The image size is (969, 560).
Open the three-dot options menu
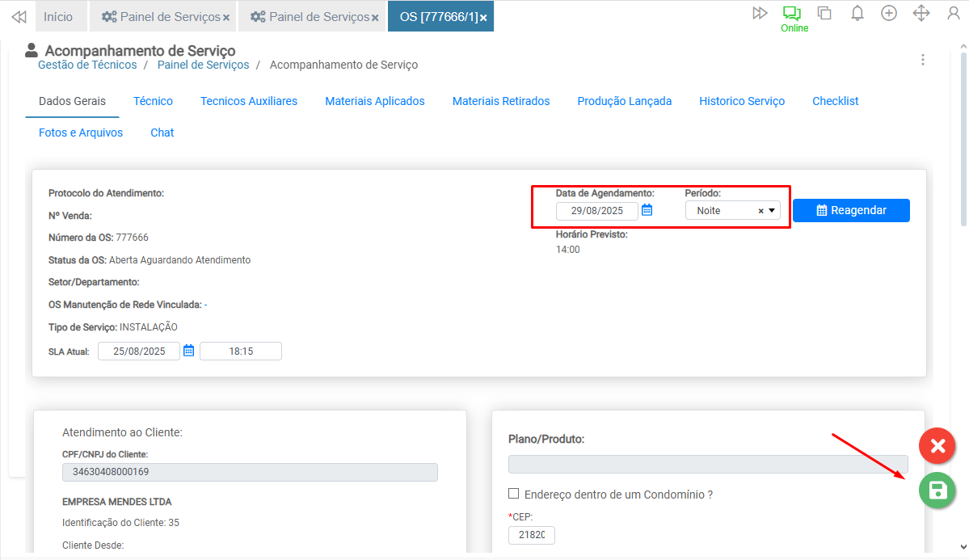click(923, 60)
